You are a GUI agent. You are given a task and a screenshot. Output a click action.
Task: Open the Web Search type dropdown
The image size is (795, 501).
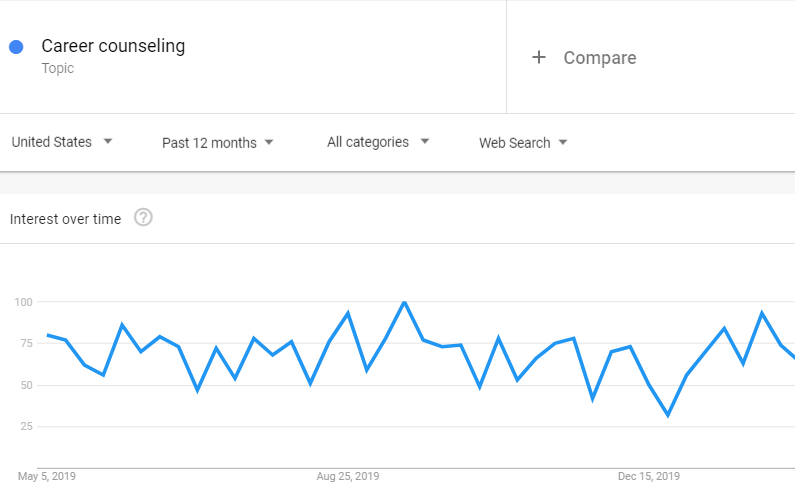click(523, 143)
